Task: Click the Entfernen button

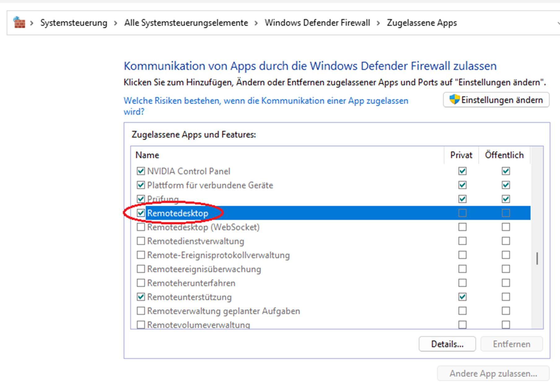Action: coord(512,344)
